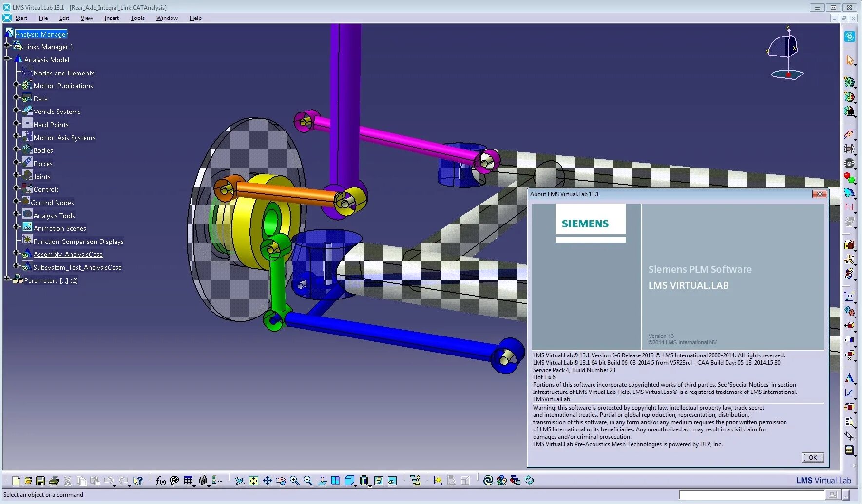862x504 pixels.
Task: Click the New document icon
Action: [16, 481]
